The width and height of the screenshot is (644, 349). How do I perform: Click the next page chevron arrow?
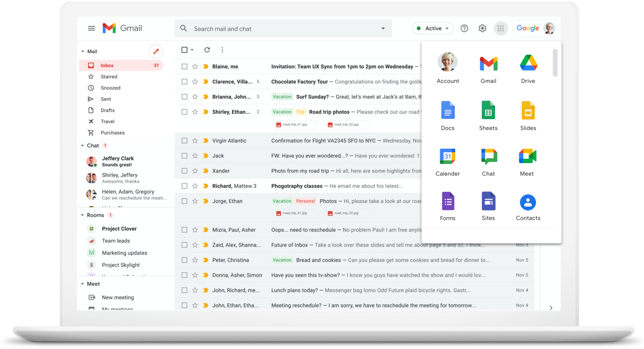coord(551,308)
